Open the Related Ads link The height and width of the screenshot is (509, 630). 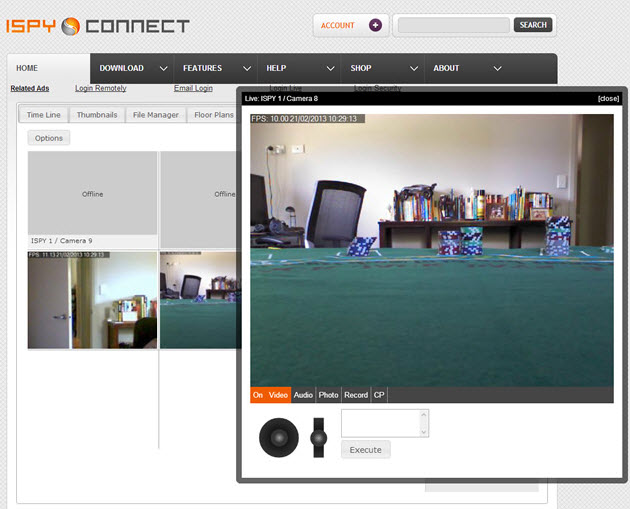pyautogui.click(x=30, y=88)
